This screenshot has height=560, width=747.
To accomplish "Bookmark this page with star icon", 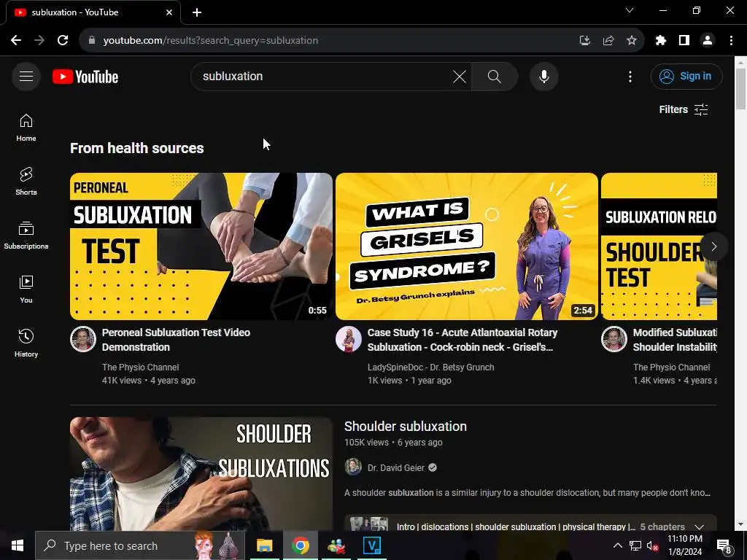I will click(631, 41).
